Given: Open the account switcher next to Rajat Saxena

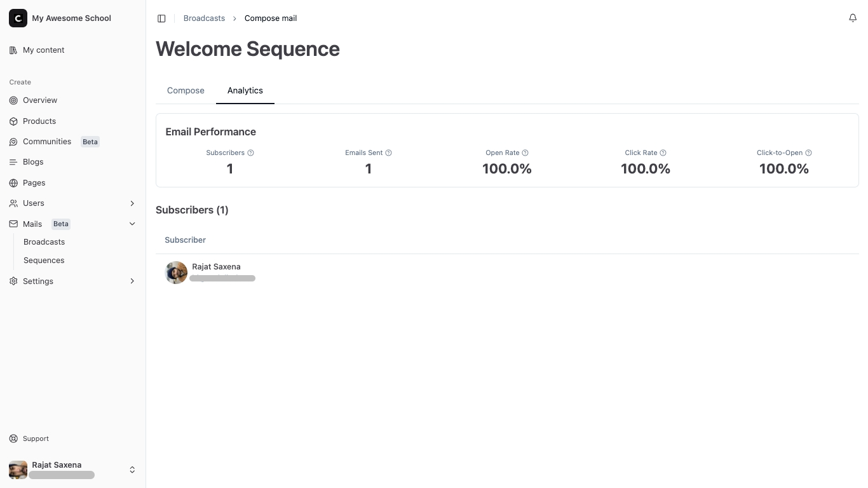Looking at the screenshot, I should pyautogui.click(x=132, y=470).
